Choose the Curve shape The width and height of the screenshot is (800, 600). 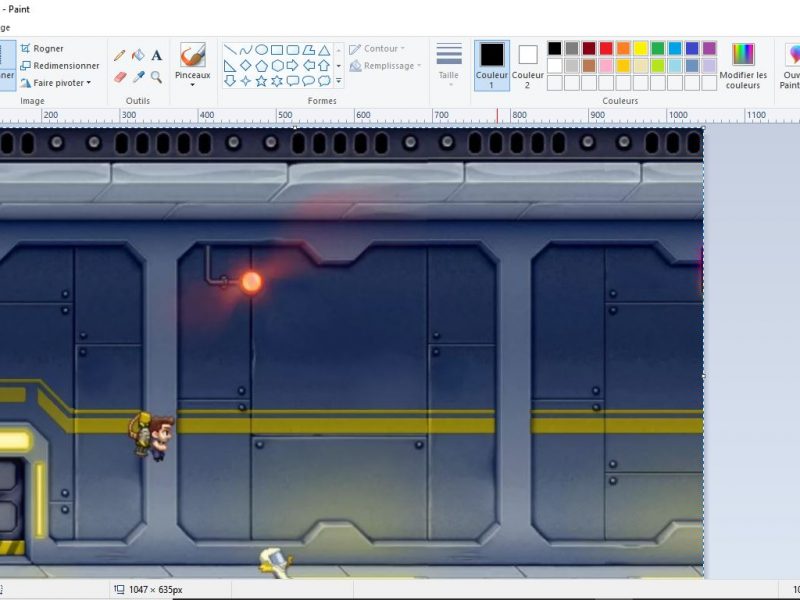[x=246, y=50]
